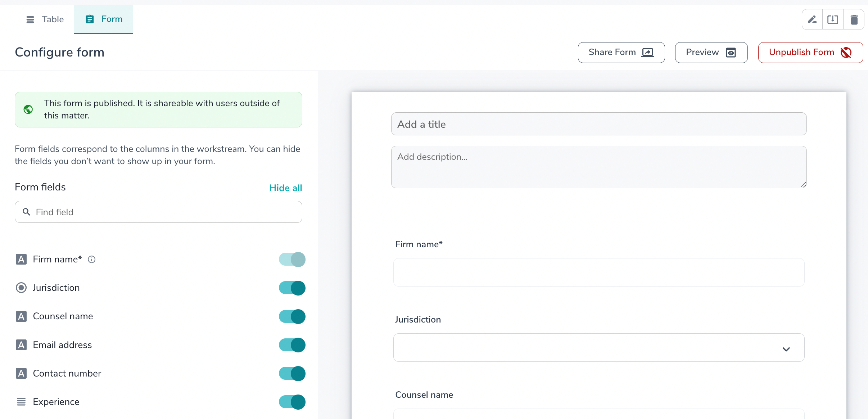868x419 pixels.
Task: Turn off the Contact number field
Action: point(292,373)
